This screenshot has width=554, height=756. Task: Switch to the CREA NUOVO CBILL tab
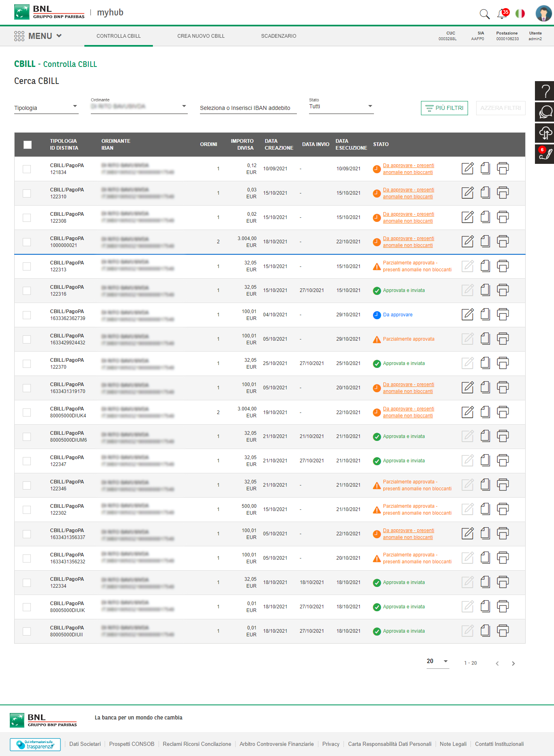point(201,36)
